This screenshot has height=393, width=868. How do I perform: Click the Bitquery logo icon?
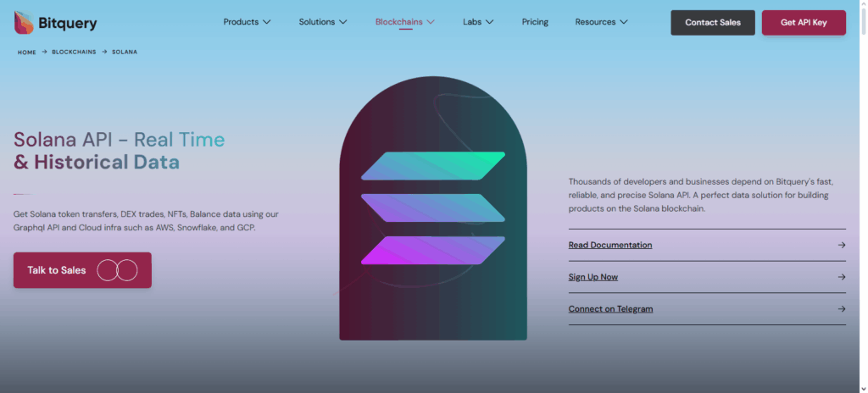(24, 23)
